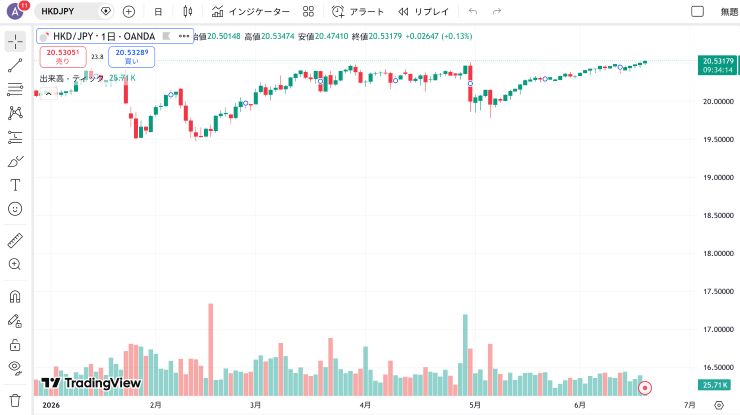Open the 無題 layout name menu
This screenshot has width=740, height=415.
click(x=729, y=11)
